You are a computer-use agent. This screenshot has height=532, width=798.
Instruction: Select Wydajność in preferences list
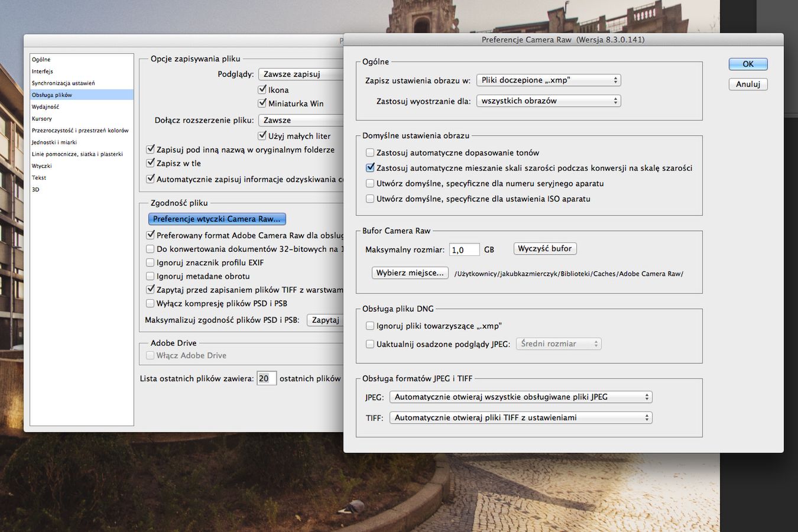tap(46, 107)
